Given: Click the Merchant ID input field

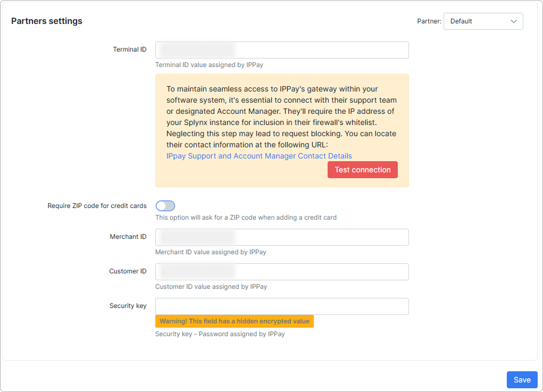Looking at the screenshot, I should point(282,237).
